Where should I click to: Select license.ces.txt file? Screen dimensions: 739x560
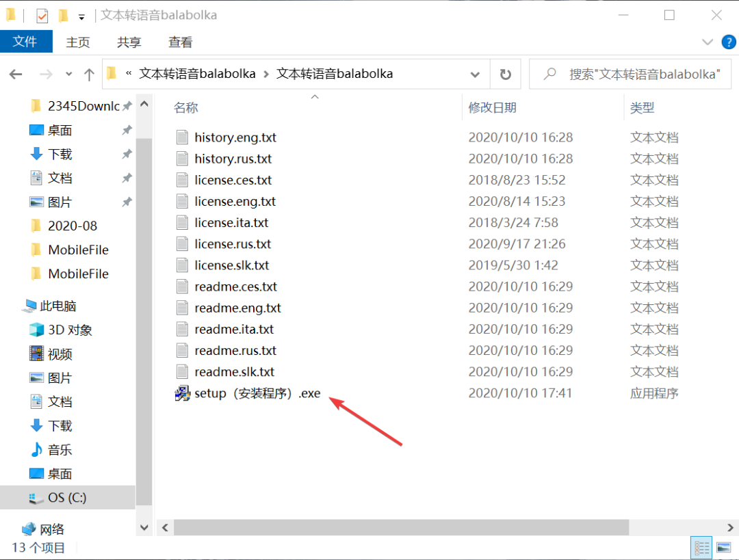233,180
